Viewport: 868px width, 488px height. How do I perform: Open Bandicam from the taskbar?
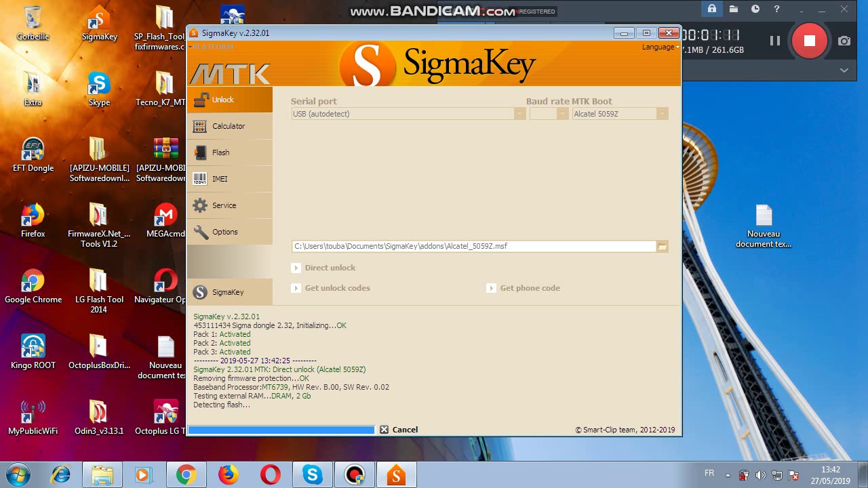pos(355,475)
